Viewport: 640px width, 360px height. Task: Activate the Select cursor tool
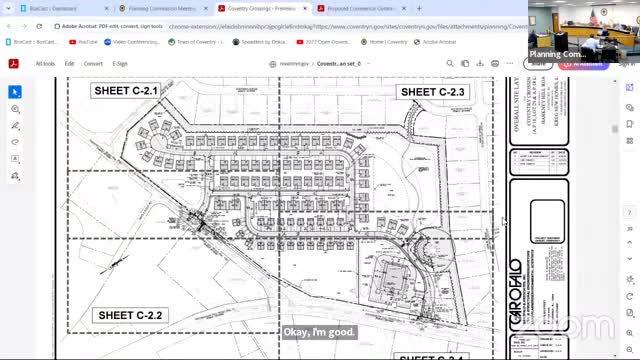click(x=15, y=92)
